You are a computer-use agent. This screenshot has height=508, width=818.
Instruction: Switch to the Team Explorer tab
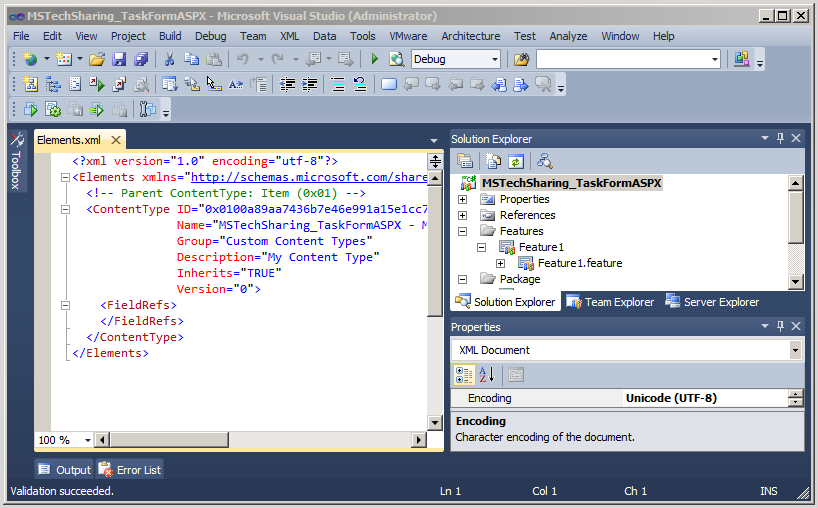[610, 302]
